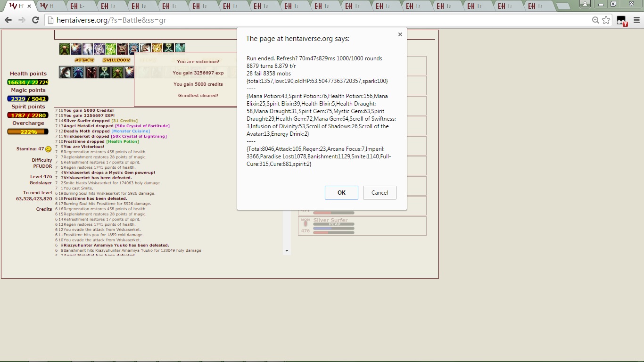The height and width of the screenshot is (362, 644).
Task: Click Cancel in the hentaiverse.org dialog
Action: pos(379,192)
